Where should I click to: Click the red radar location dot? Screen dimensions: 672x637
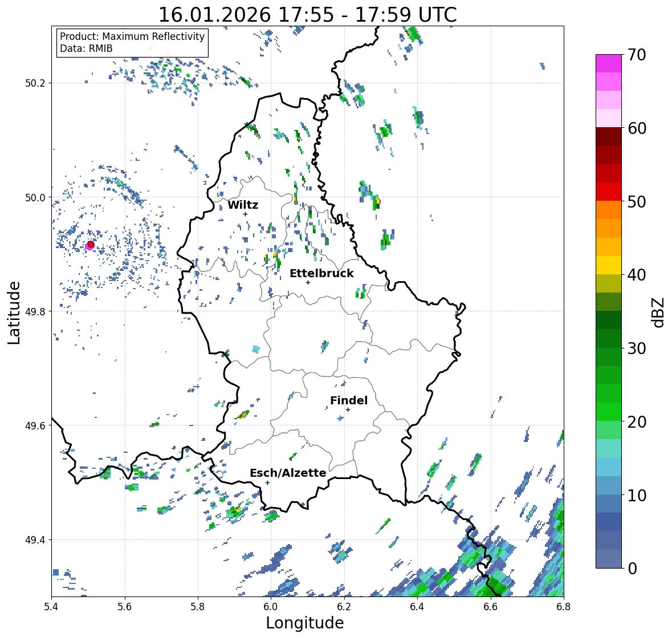pyautogui.click(x=91, y=244)
